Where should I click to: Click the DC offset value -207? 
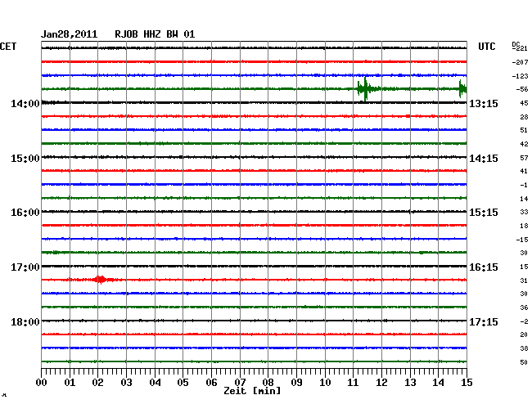520,62
